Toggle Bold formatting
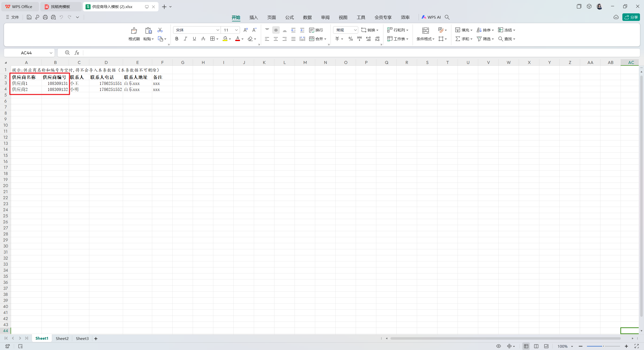Viewport: 644px width, 350px height. [x=177, y=39]
